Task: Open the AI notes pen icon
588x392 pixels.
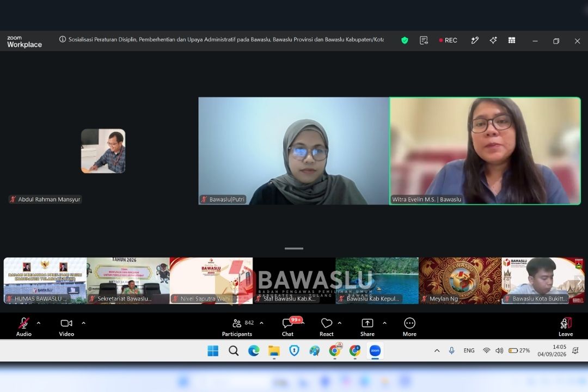Action: click(x=475, y=40)
